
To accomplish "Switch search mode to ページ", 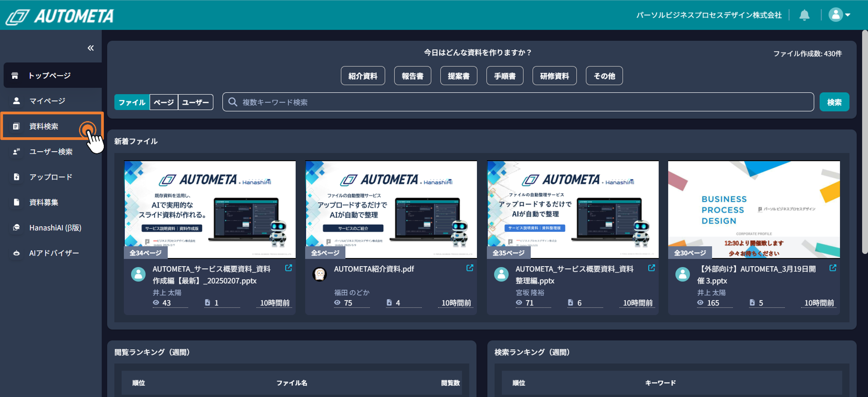I will click(164, 102).
